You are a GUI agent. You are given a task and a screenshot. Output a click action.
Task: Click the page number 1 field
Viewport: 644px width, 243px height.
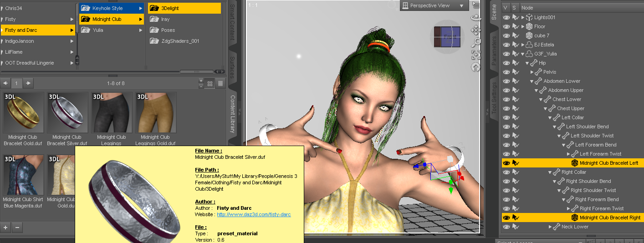tap(17, 83)
